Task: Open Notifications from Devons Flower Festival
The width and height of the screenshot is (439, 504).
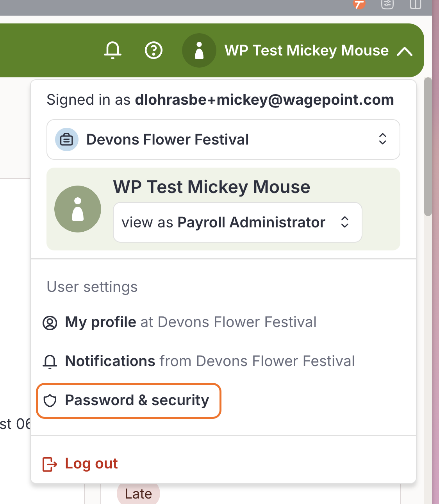Action: 198,361
